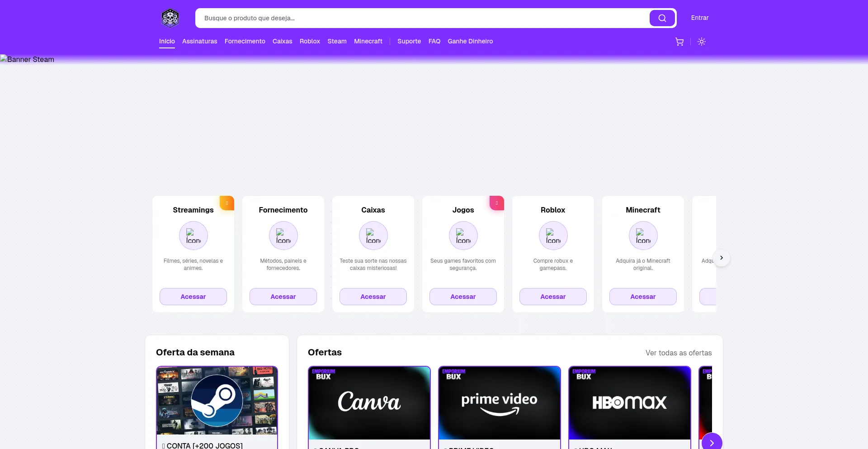The width and height of the screenshot is (868, 449).
Task: Open the Canva offer thumbnail
Action: click(x=369, y=403)
